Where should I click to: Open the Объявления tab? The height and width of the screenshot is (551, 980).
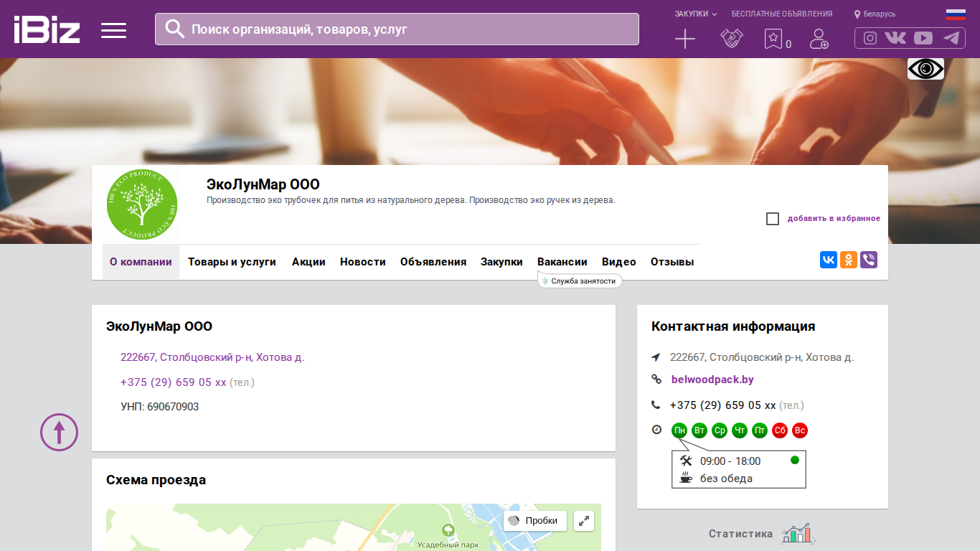coord(433,262)
